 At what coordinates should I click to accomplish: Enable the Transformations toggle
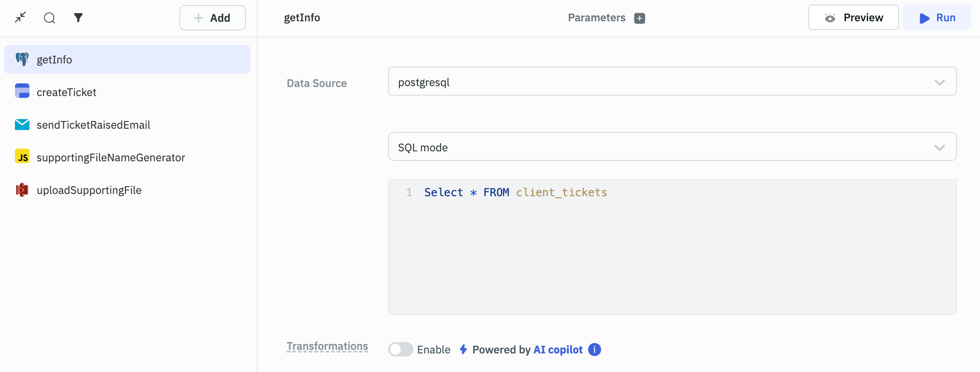click(x=400, y=349)
